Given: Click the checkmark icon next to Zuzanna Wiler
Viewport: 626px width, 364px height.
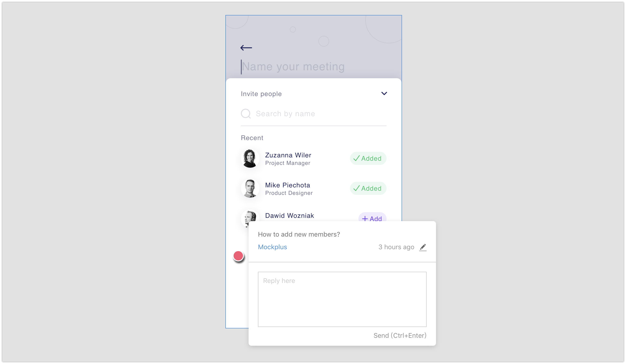Looking at the screenshot, I should (x=357, y=158).
